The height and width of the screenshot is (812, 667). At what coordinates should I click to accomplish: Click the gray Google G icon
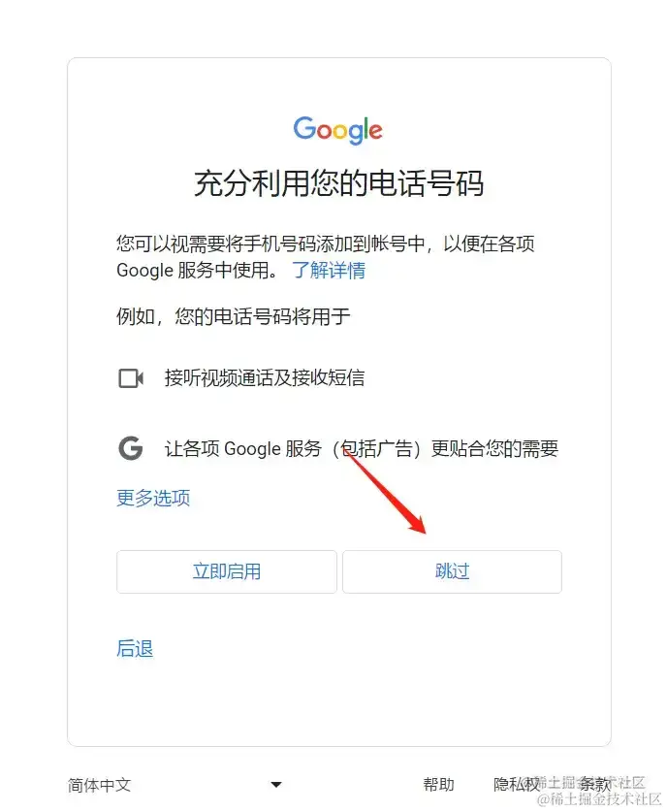tap(131, 448)
